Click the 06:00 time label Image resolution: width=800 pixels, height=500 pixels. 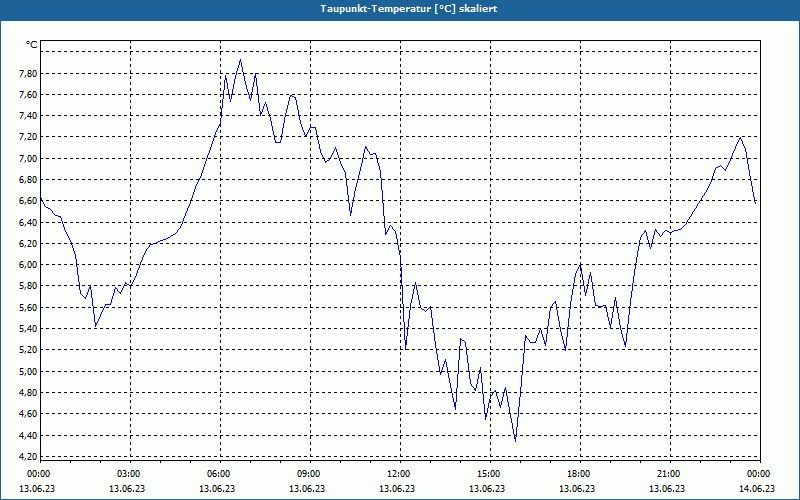[x=218, y=474]
